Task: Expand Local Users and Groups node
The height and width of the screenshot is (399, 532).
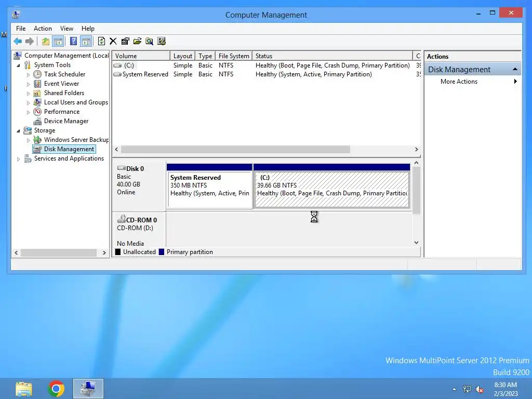Action: [x=28, y=102]
